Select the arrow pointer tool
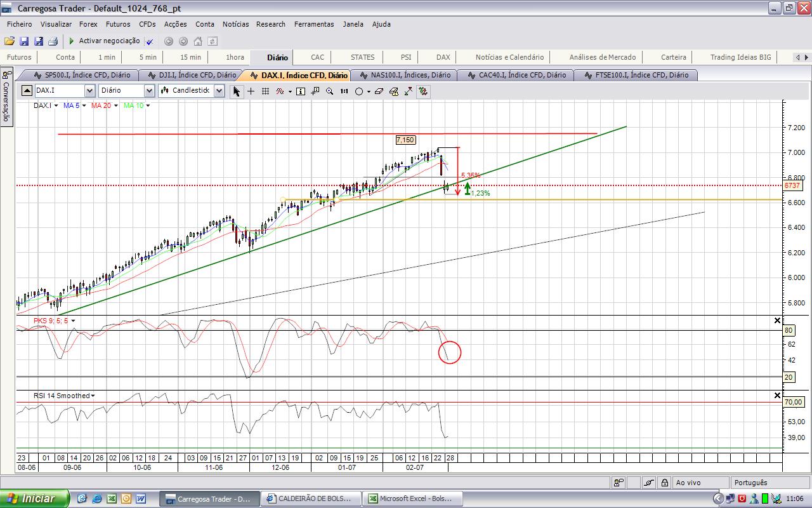This screenshot has height=508, width=812. [x=237, y=91]
